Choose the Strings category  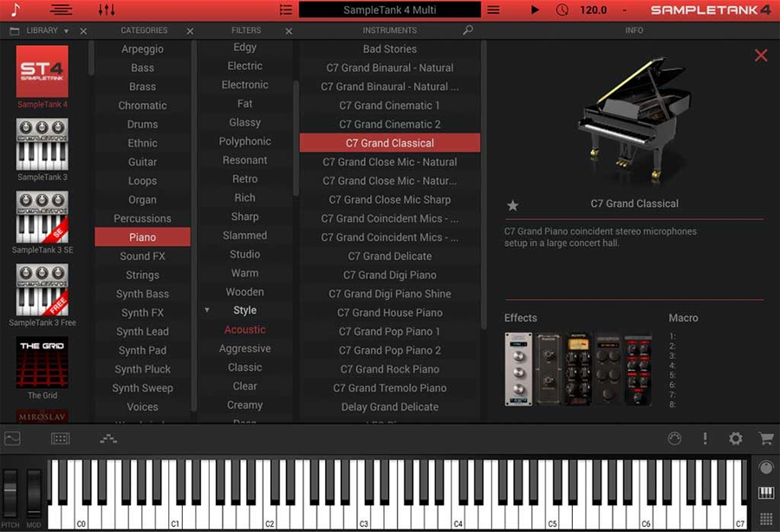(143, 275)
